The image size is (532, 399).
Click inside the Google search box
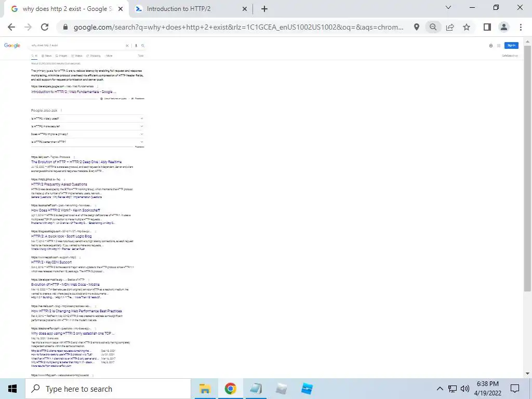tap(77, 46)
